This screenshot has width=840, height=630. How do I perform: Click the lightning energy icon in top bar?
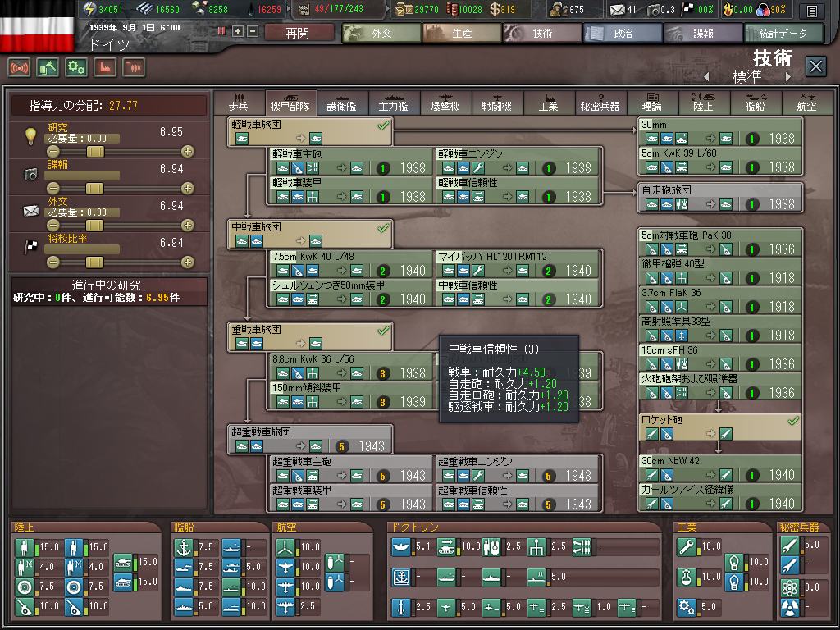pyautogui.click(x=89, y=9)
